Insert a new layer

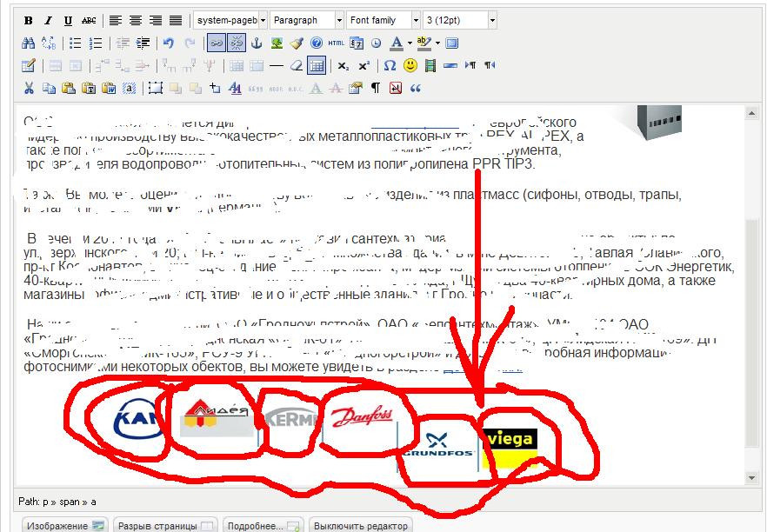pos(156,88)
